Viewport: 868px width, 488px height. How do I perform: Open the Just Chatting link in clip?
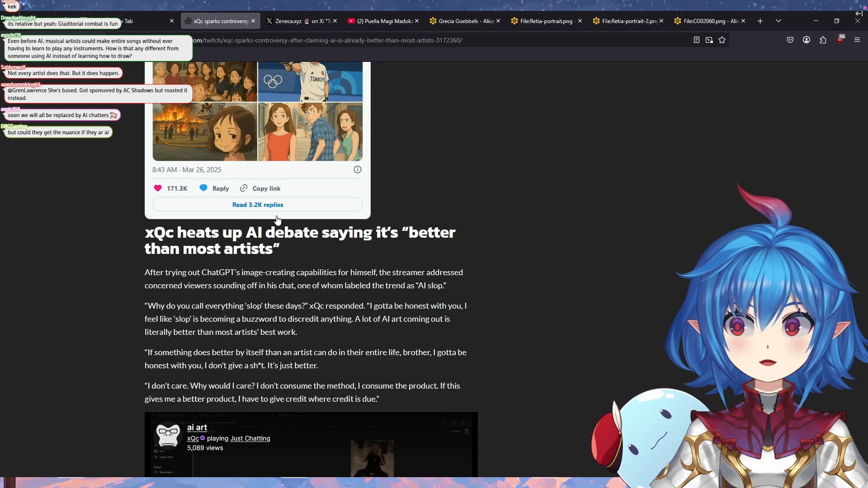(250, 438)
